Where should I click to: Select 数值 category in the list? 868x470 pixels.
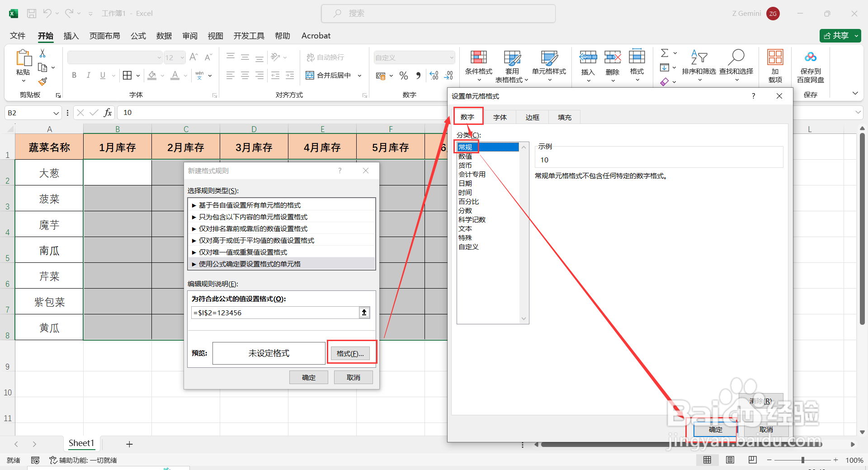coord(465,156)
